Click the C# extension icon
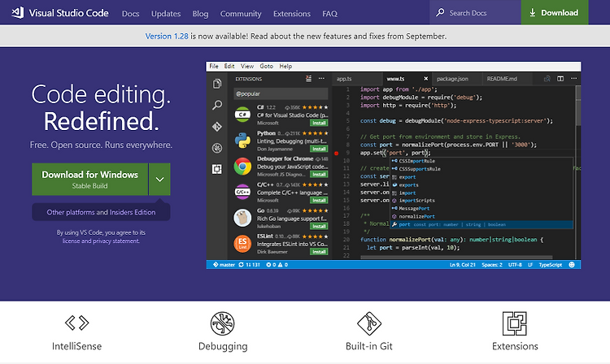This screenshot has width=610, height=364. point(242,115)
